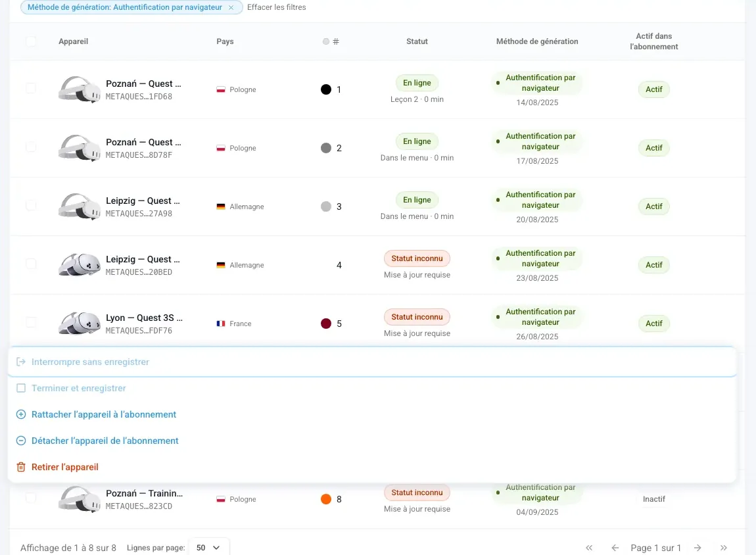Jump to the last page
Viewport: 756px width, 555px height.
pos(724,548)
